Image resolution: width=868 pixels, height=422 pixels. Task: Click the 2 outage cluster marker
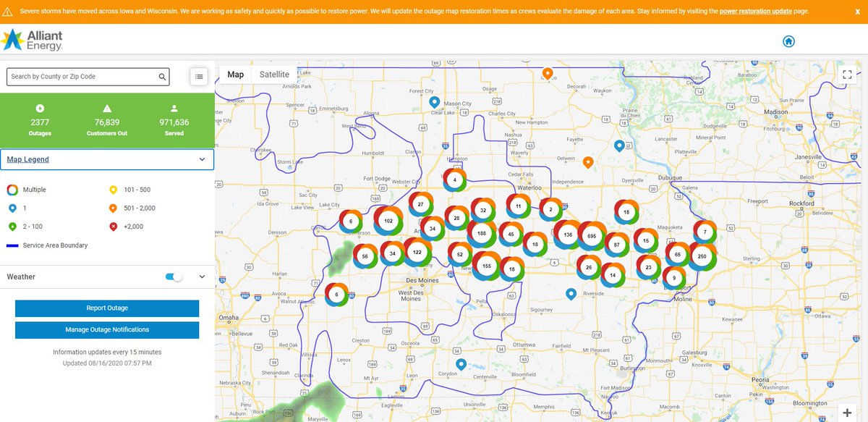point(551,210)
